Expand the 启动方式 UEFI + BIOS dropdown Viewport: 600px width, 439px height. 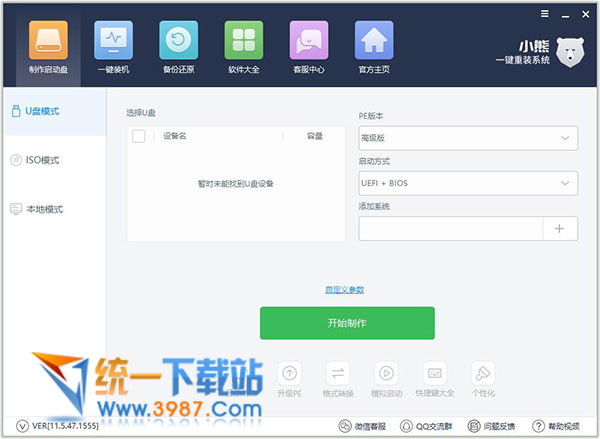coord(468,183)
